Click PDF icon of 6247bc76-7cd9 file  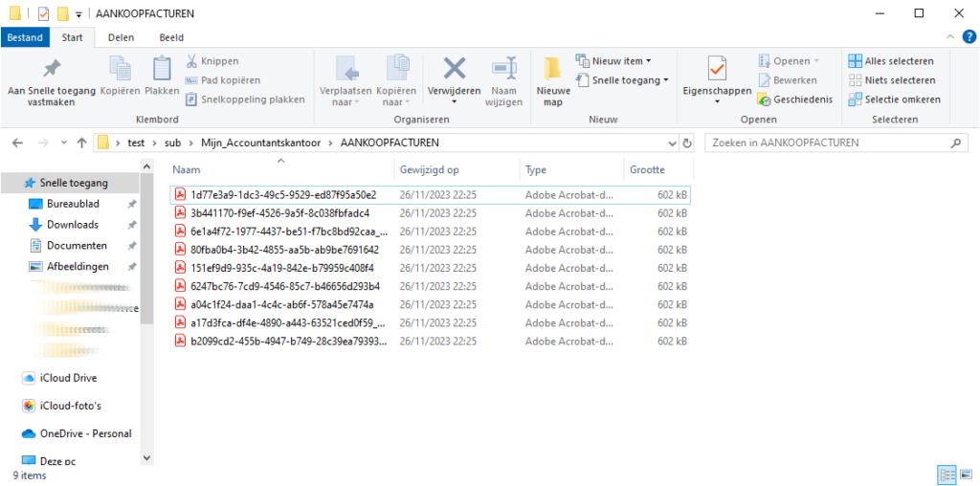tap(181, 287)
